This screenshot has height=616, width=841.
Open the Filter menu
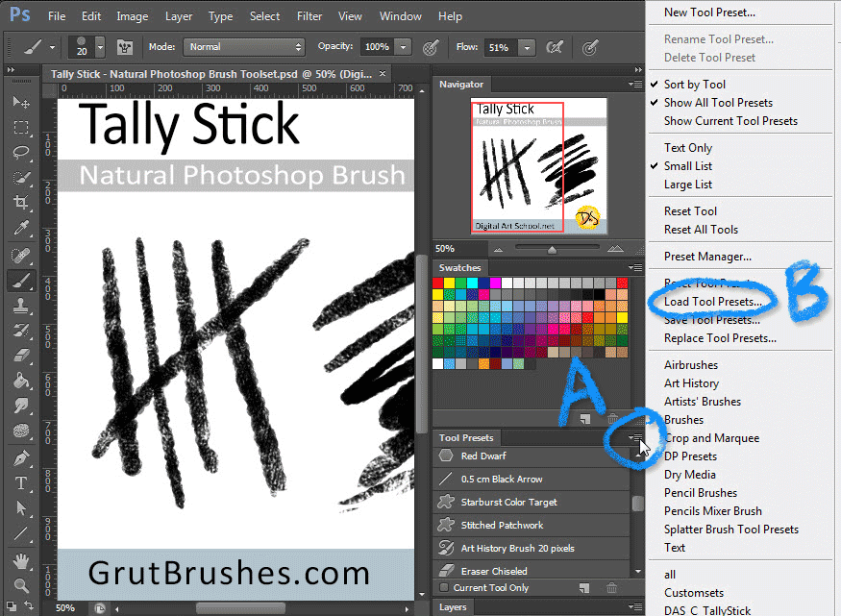(309, 16)
